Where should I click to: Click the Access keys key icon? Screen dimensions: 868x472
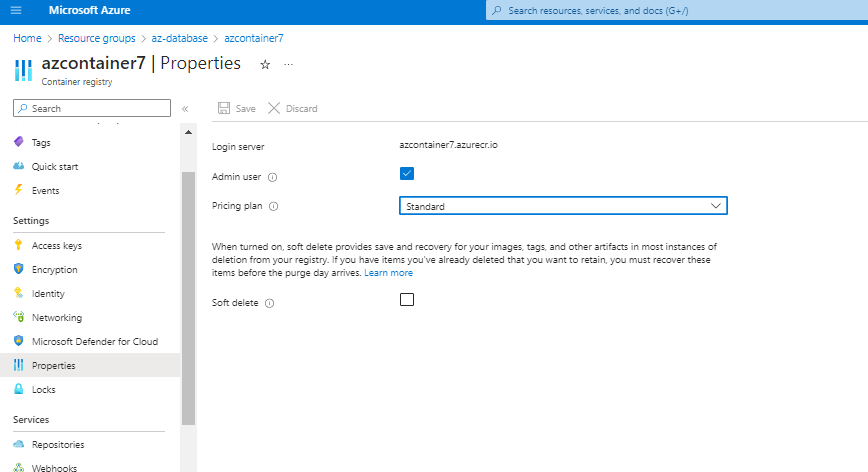tap(19, 245)
